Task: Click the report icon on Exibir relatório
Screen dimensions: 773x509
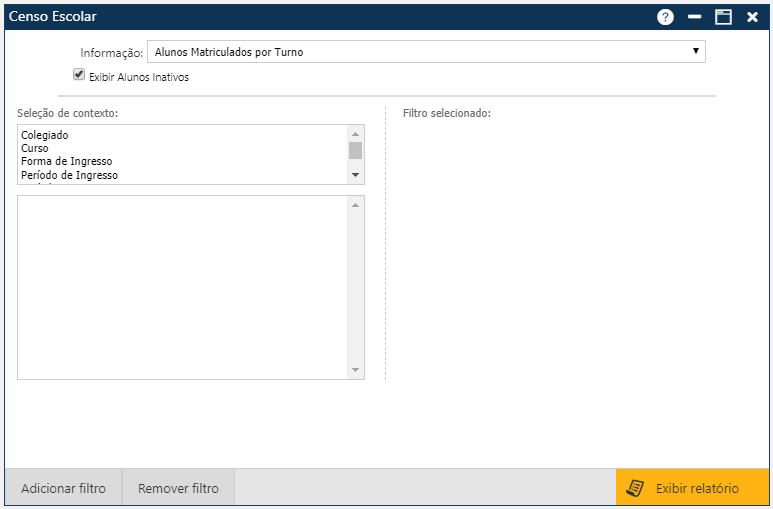Action: point(634,488)
